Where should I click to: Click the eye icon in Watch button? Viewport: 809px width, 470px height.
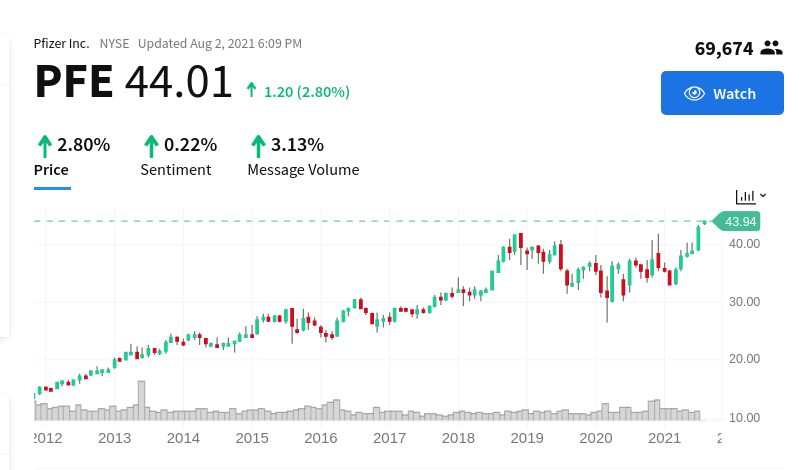pyautogui.click(x=694, y=93)
